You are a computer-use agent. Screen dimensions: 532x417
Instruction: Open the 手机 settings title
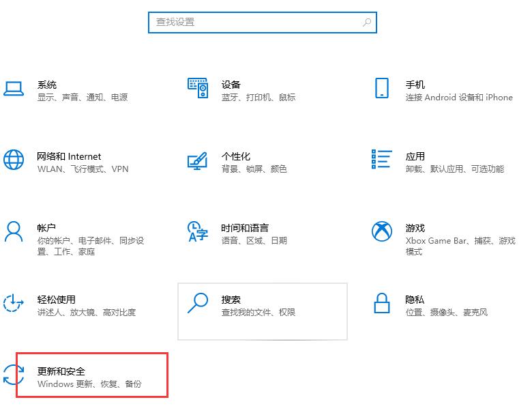[415, 85]
